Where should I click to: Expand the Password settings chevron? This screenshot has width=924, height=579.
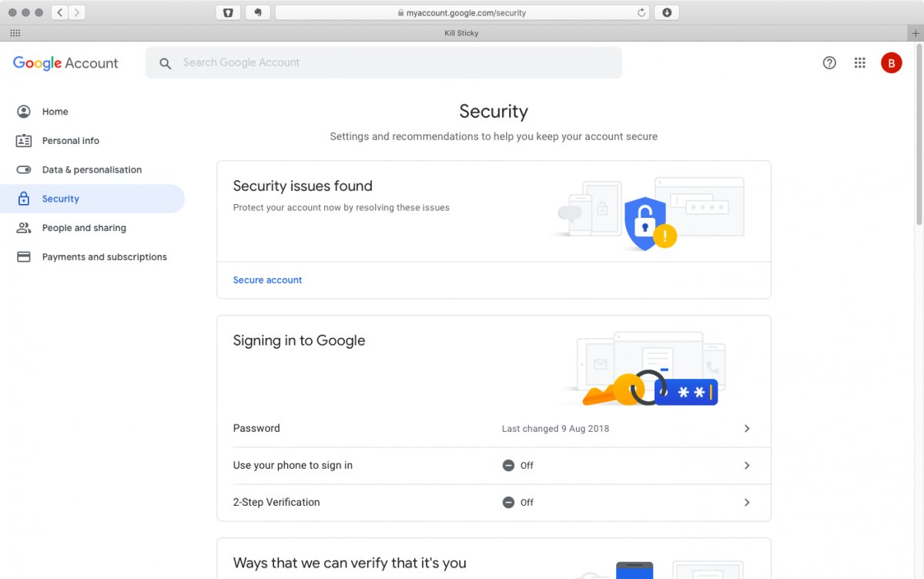coord(746,428)
